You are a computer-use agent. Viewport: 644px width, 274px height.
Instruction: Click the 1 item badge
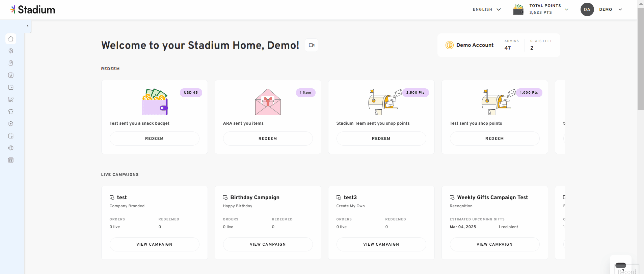(x=305, y=93)
